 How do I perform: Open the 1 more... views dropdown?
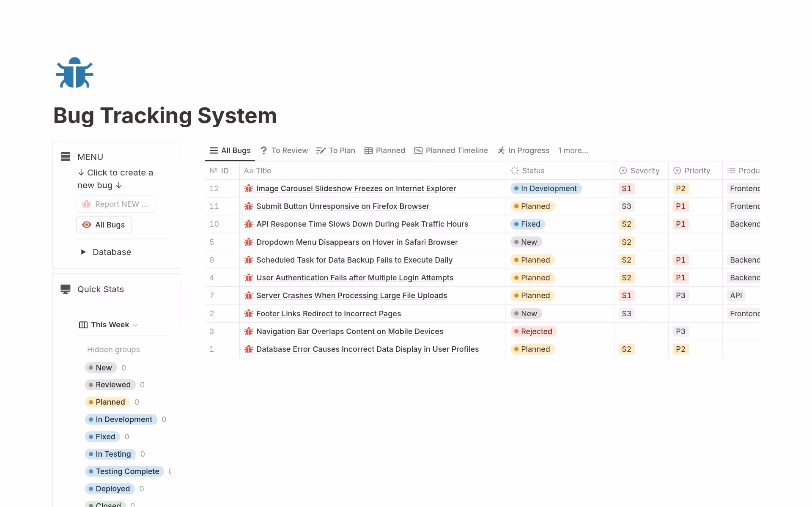pos(573,151)
